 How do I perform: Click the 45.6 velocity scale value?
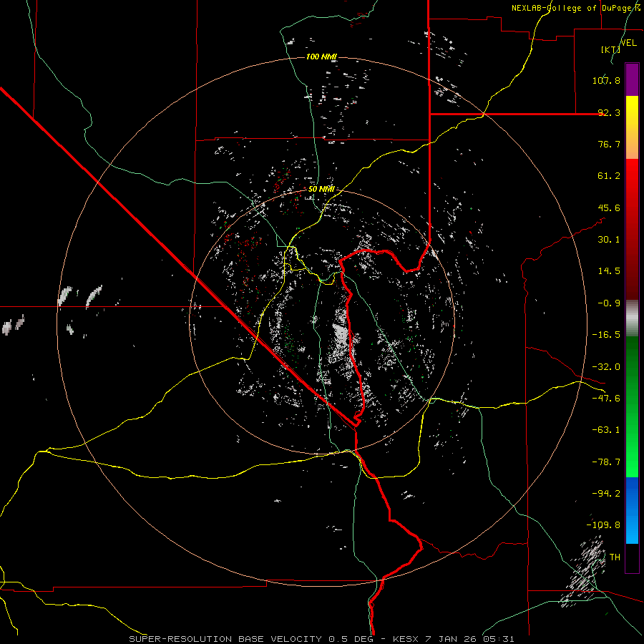coord(609,208)
